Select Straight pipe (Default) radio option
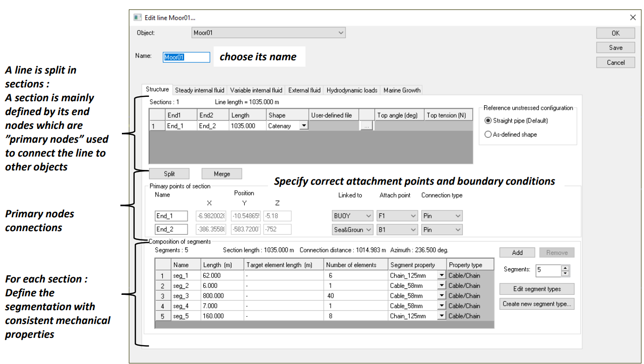Image resolution: width=644 pixels, height=364 pixels. tap(489, 121)
